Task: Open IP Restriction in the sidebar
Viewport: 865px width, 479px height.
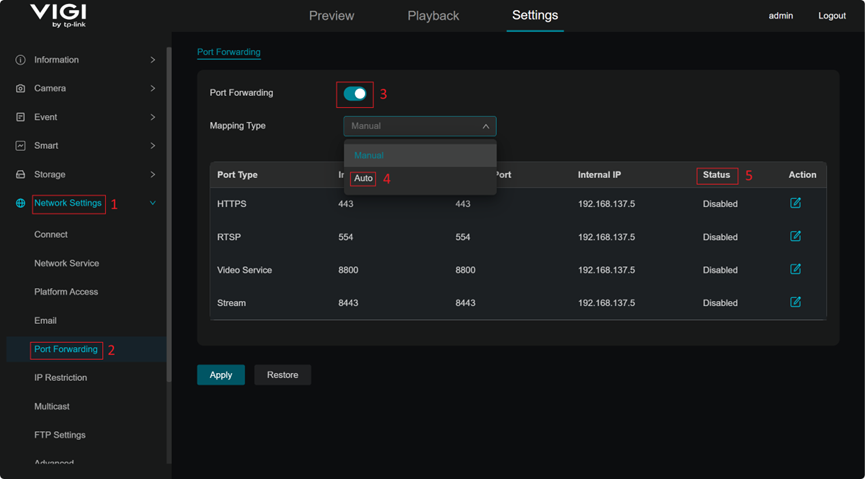Action: [x=61, y=378]
